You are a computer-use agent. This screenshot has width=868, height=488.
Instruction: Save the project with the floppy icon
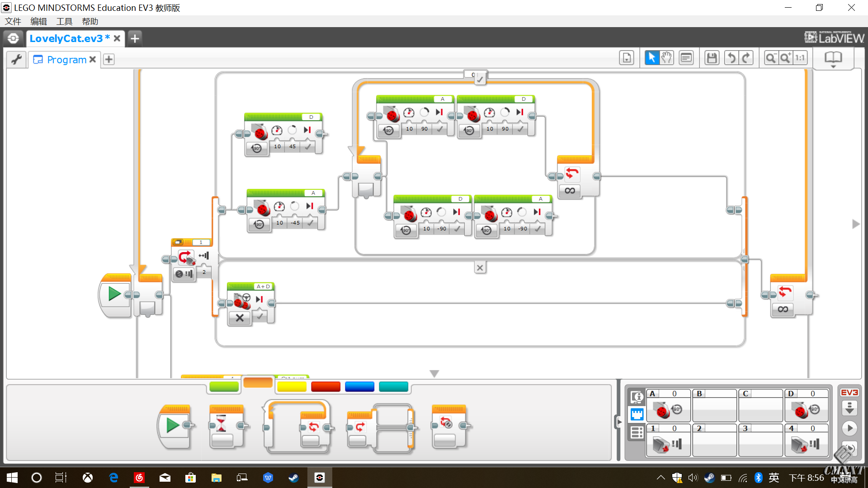(x=712, y=58)
